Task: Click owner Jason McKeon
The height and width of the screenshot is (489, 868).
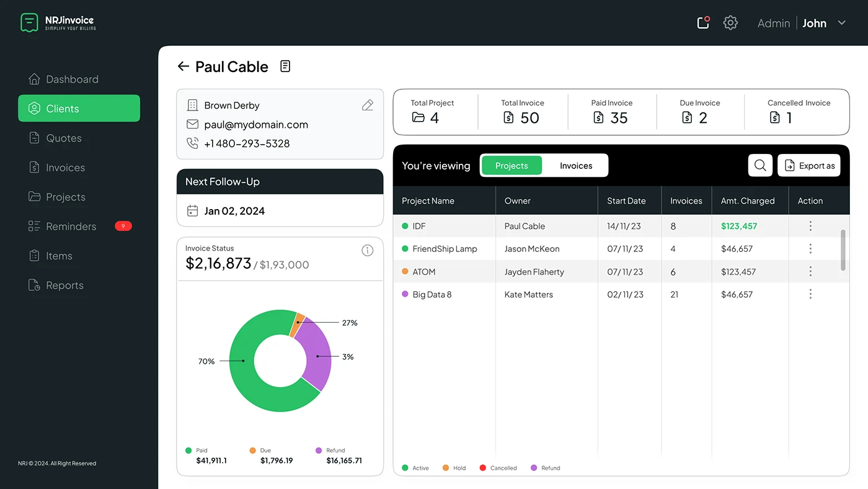Action: pyautogui.click(x=532, y=249)
